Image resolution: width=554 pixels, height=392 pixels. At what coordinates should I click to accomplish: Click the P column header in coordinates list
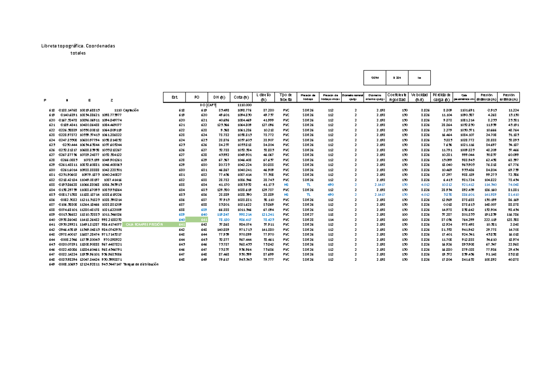tap(44, 101)
